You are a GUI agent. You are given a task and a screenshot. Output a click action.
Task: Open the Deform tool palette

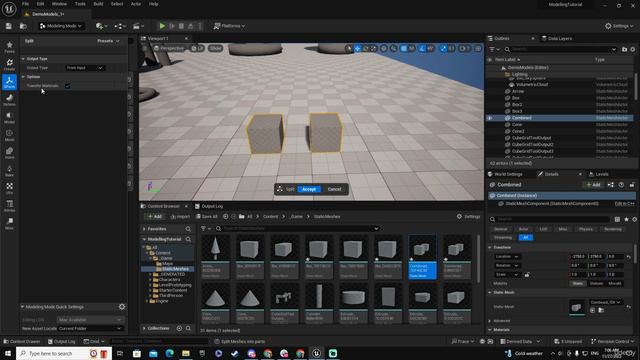[9, 100]
